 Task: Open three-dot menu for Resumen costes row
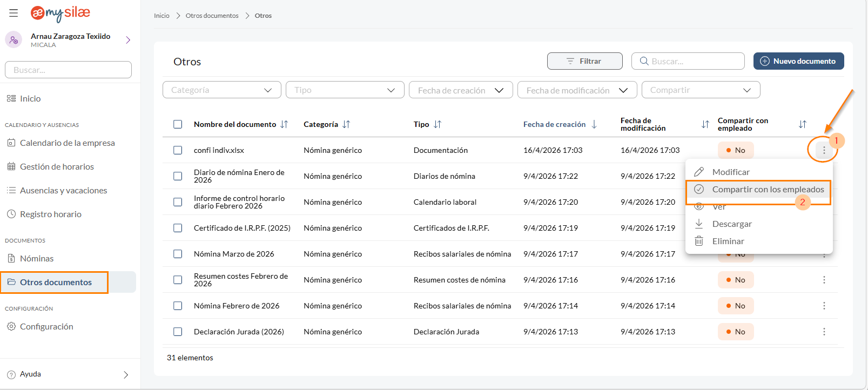point(824,280)
